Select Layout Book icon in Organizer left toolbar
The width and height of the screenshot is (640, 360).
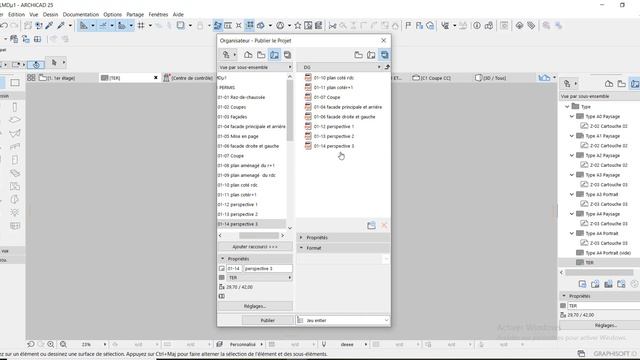(274, 55)
